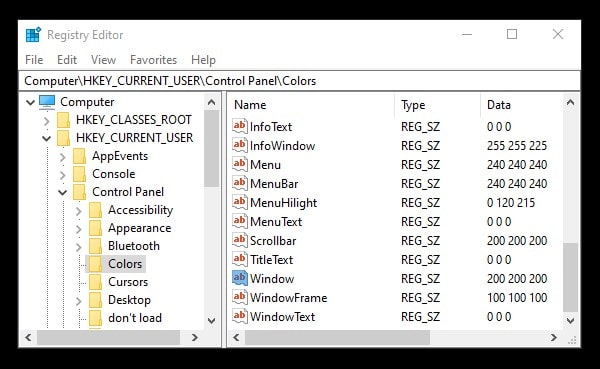Expand the HKEY_CLASSES_ROOT hive
The width and height of the screenshot is (600, 369).
(47, 121)
